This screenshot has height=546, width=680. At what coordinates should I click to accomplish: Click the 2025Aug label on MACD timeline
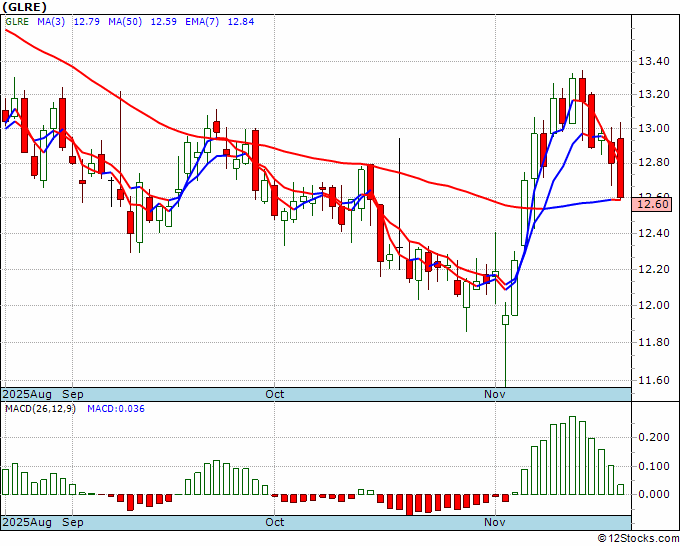pos(27,522)
